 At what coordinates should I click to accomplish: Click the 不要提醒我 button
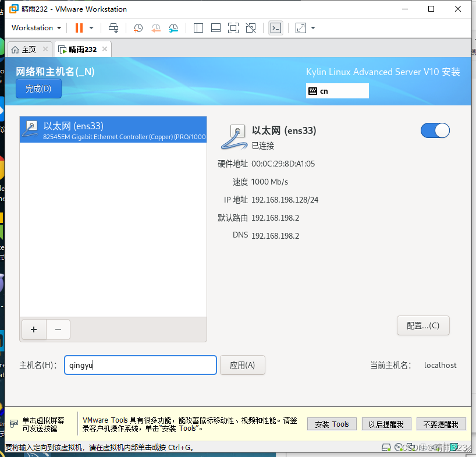click(441, 424)
